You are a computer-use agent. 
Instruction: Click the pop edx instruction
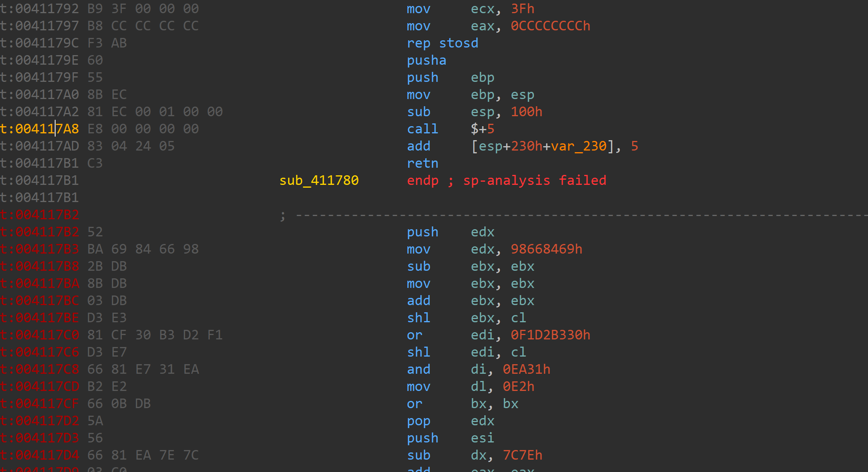click(418, 421)
